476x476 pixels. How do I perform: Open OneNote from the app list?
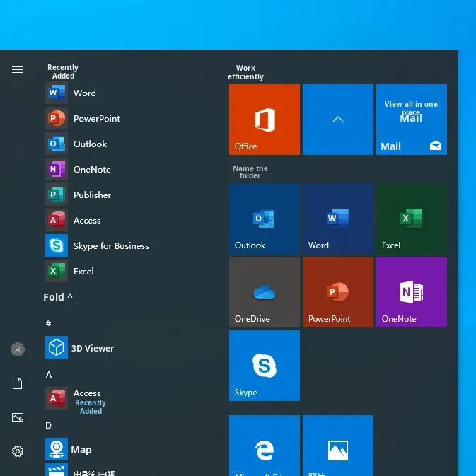click(x=91, y=170)
